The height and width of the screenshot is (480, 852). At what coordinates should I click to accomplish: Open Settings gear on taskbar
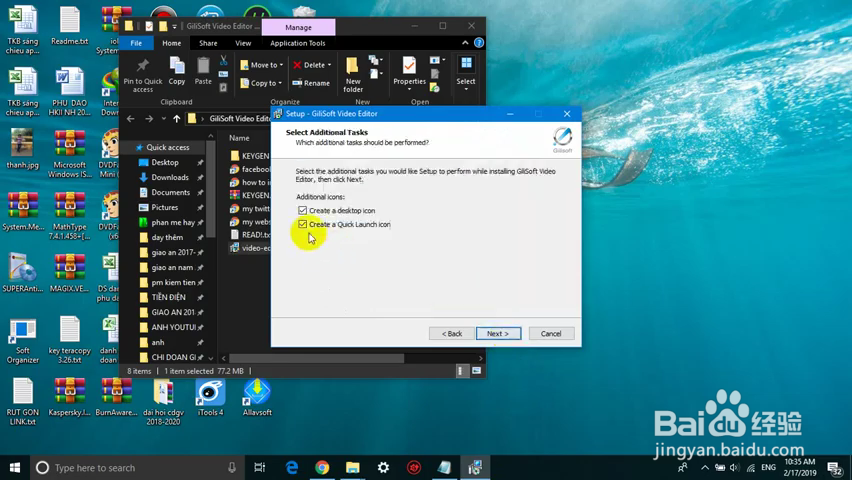pyautogui.click(x=383, y=467)
